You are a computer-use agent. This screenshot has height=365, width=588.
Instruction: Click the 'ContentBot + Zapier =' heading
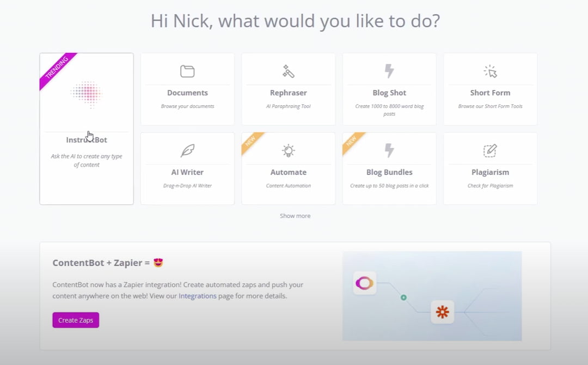[101, 263]
